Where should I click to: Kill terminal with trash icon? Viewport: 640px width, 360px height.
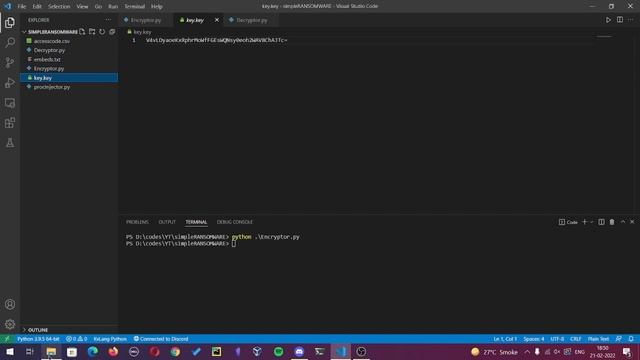[612, 222]
